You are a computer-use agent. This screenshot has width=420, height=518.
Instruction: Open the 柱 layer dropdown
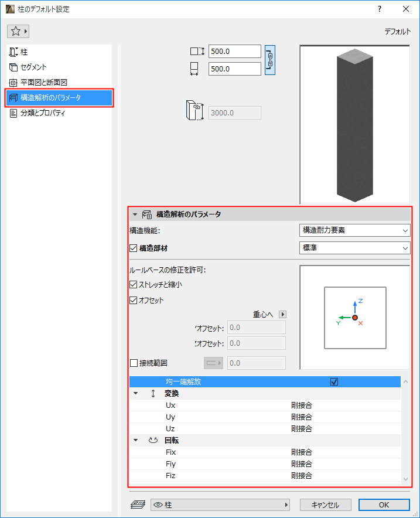(220, 505)
